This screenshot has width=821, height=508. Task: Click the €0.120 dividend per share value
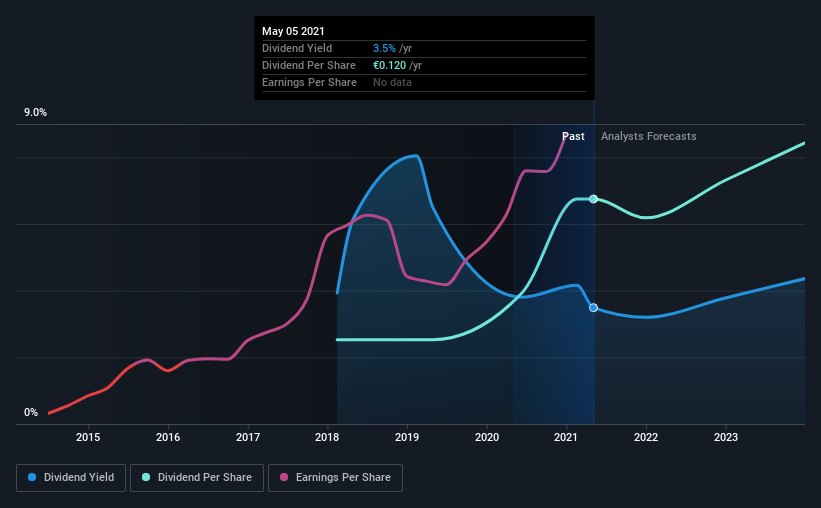[390, 65]
